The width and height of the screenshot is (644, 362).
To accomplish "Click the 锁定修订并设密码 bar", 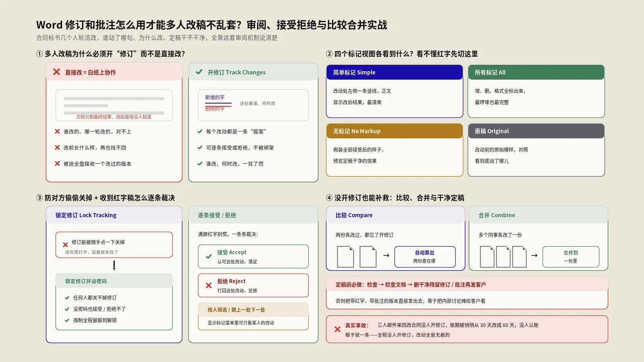I will point(114,281).
